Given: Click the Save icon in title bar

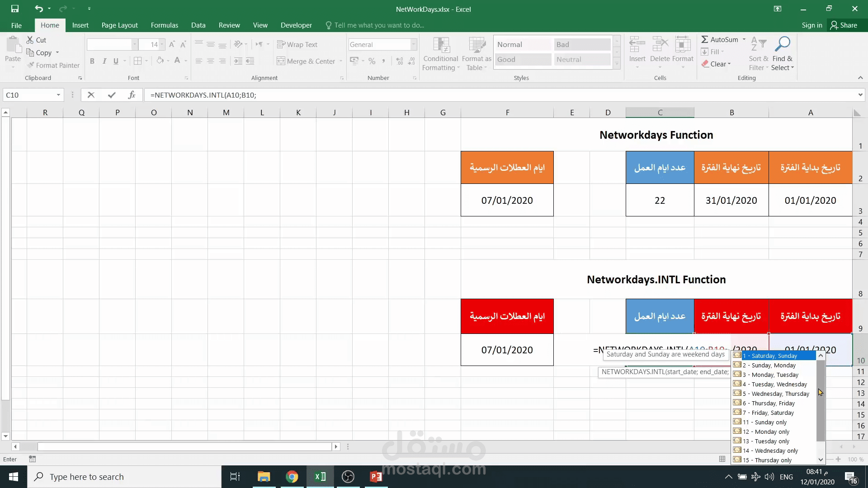Looking at the screenshot, I should (x=15, y=9).
